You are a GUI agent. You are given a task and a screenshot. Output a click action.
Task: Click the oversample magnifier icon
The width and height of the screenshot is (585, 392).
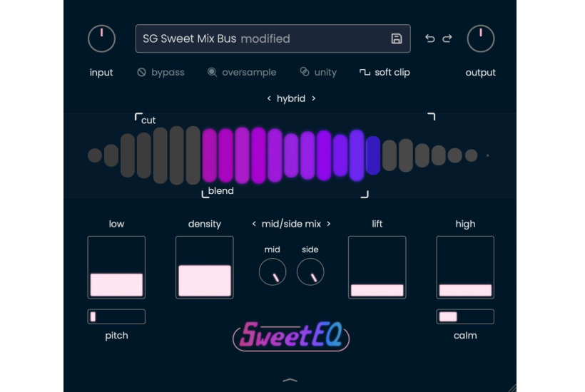coord(212,72)
